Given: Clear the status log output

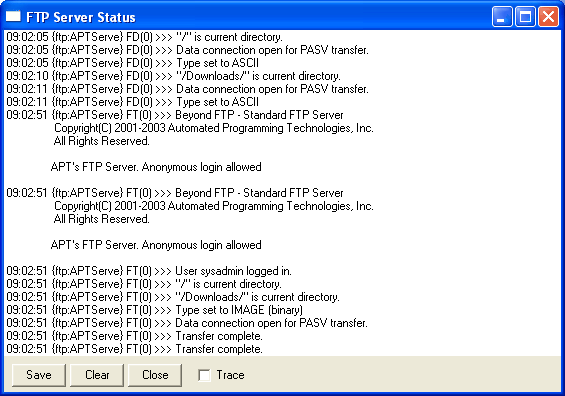Looking at the screenshot, I should pos(97,375).
